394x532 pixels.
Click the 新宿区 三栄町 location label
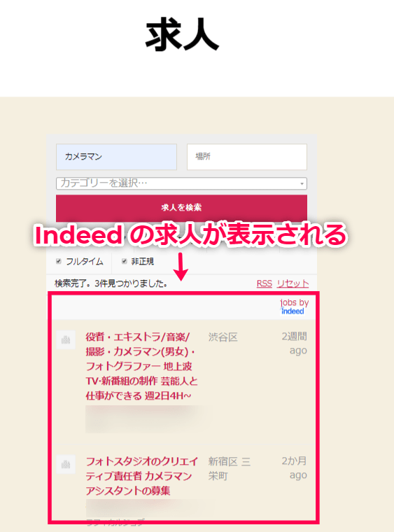230,468
